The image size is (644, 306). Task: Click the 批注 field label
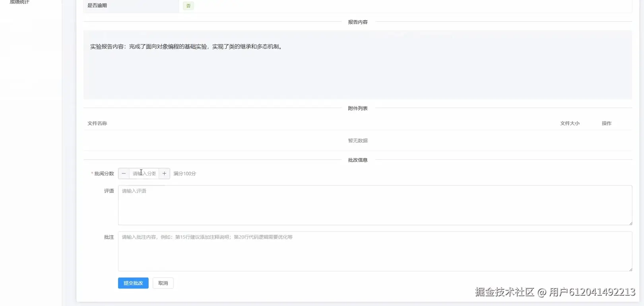point(109,237)
